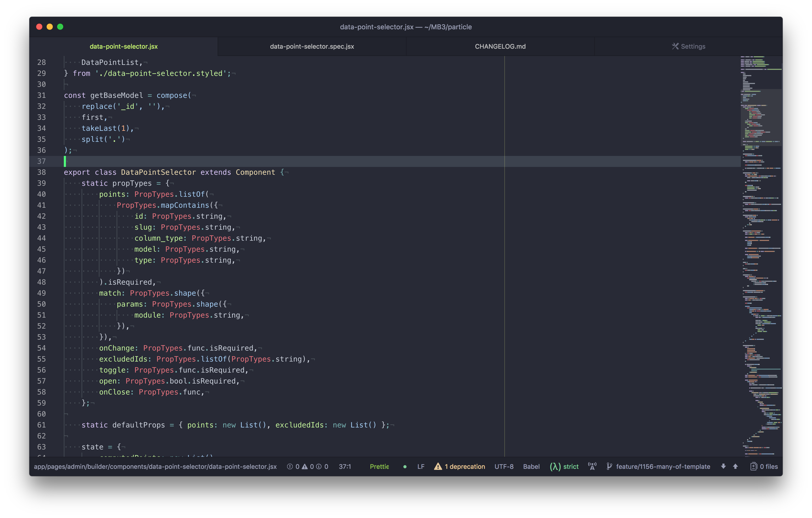Image resolution: width=812 pixels, height=518 pixels.
Task: Open the UTF-8 encoding selector
Action: click(x=504, y=466)
